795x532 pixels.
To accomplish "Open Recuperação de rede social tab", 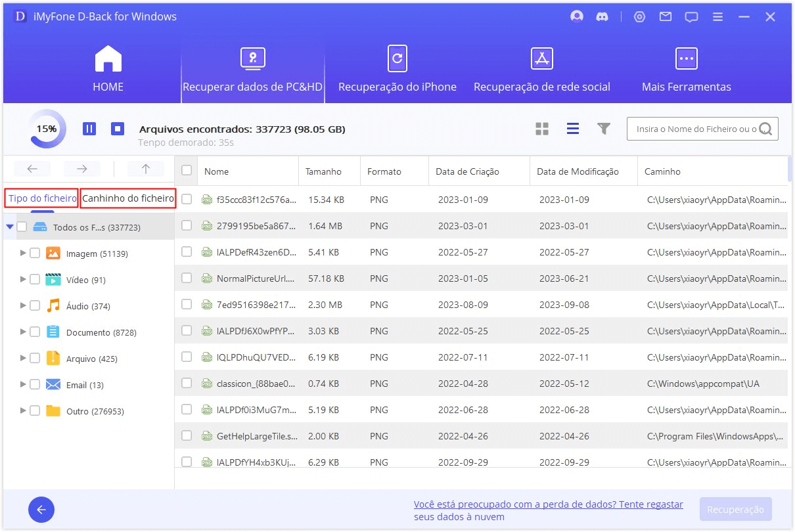I will (542, 68).
